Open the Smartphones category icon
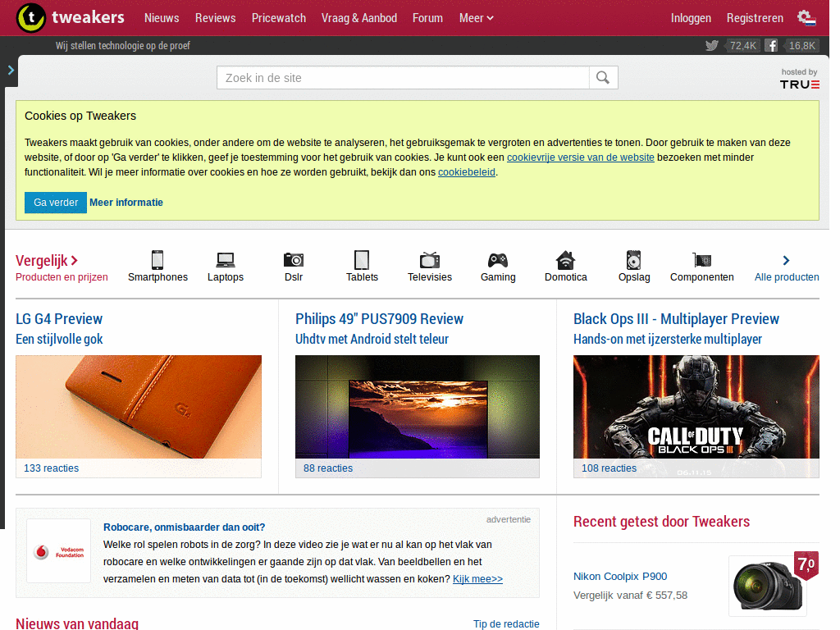840x630 pixels. [x=157, y=260]
